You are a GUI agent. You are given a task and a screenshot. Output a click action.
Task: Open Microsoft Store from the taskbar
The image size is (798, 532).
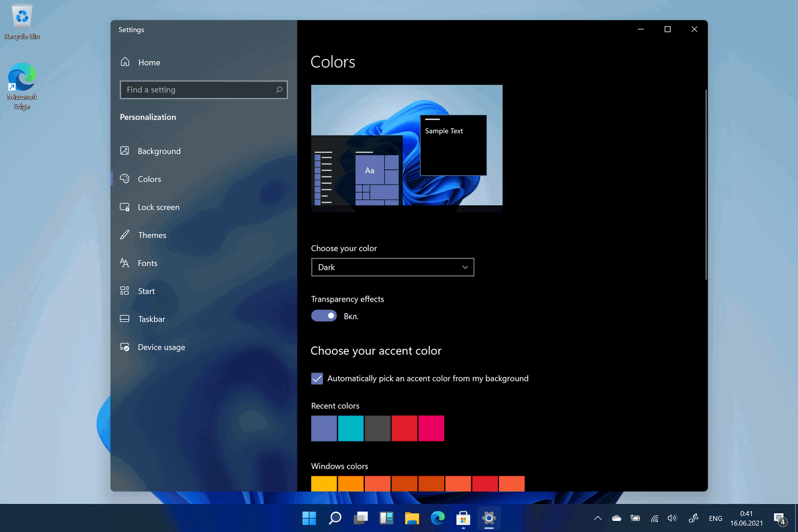coord(463,518)
